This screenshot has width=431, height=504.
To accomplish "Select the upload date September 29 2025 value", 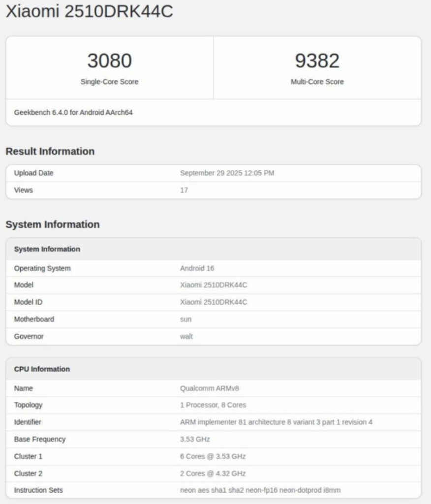I will pyautogui.click(x=227, y=173).
